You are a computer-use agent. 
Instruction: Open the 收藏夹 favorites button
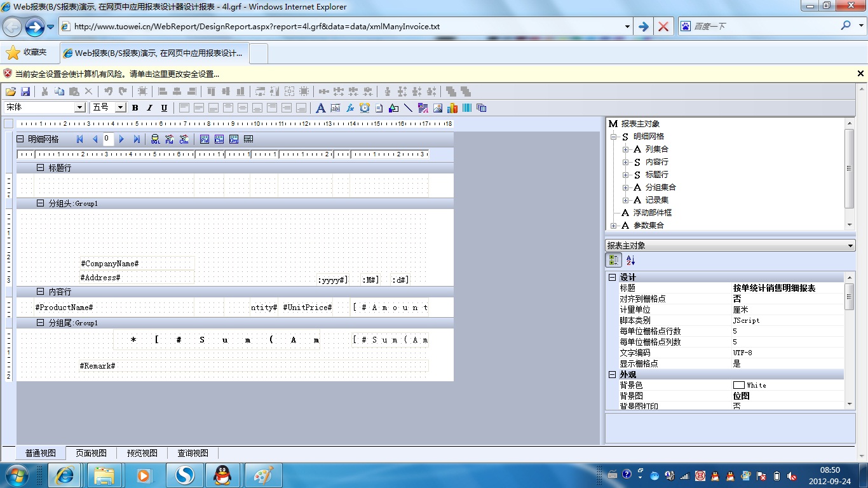(x=27, y=53)
